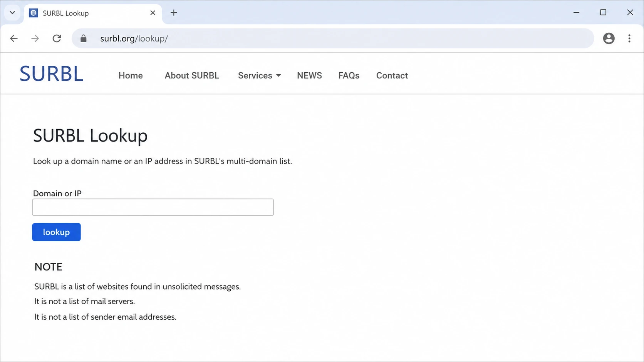This screenshot has height=362, width=644.
Task: Close the SURBL Lookup tab
Action: pos(153,13)
